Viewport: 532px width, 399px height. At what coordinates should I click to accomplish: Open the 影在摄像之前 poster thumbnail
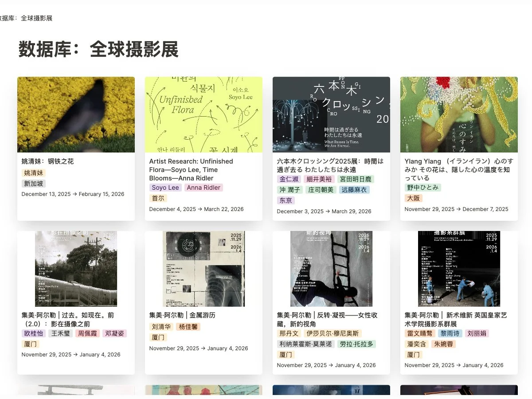(x=76, y=269)
